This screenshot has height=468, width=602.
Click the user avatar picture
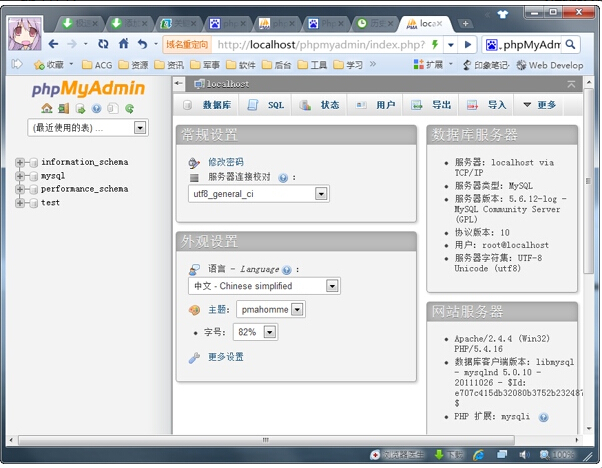[25, 34]
